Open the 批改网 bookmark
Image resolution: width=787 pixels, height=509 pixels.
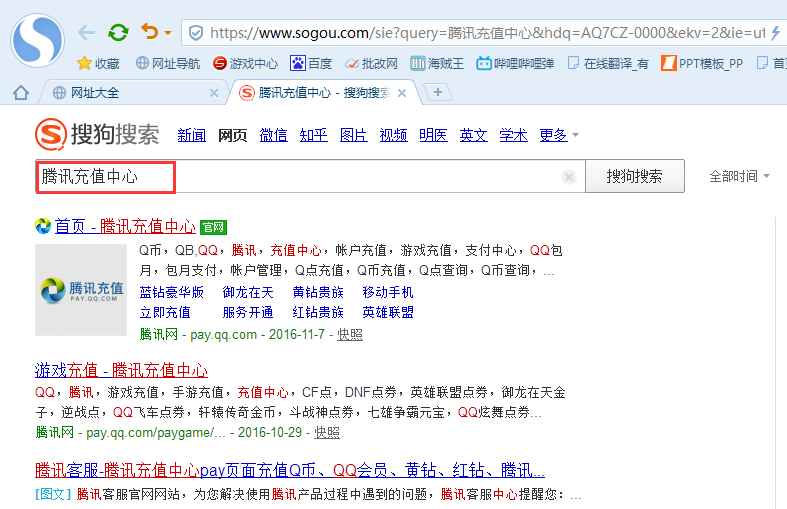(371, 63)
